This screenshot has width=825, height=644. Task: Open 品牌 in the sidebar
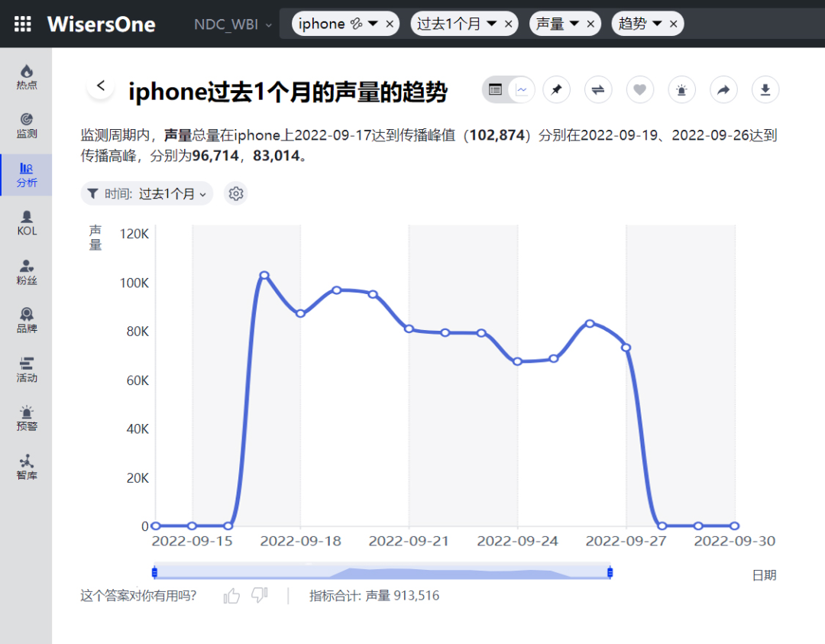pos(26,321)
